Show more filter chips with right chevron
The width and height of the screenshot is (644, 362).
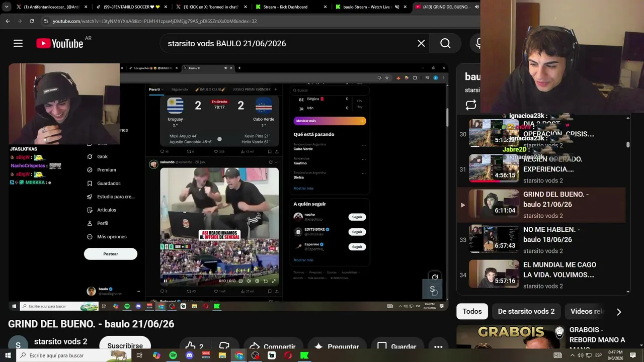(x=619, y=312)
